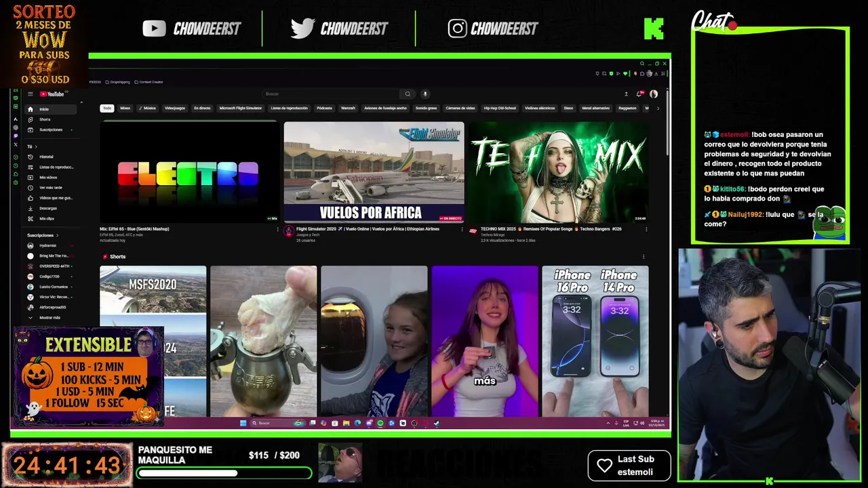This screenshot has width=868, height=488.
Task: Open Airforceproud95 subscription channel
Action: (x=52, y=307)
